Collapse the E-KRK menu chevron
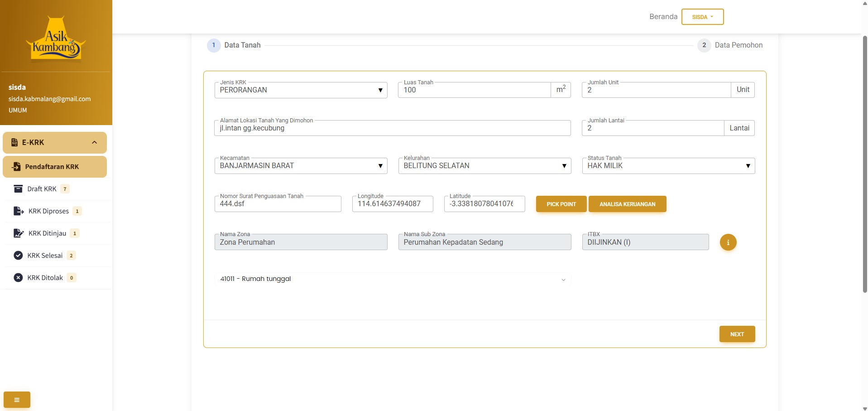 [94, 142]
